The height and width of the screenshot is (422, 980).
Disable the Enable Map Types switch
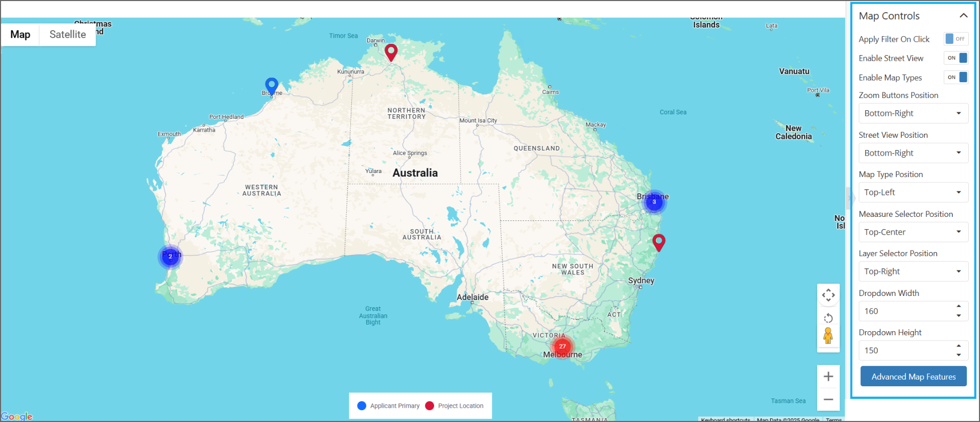click(955, 78)
